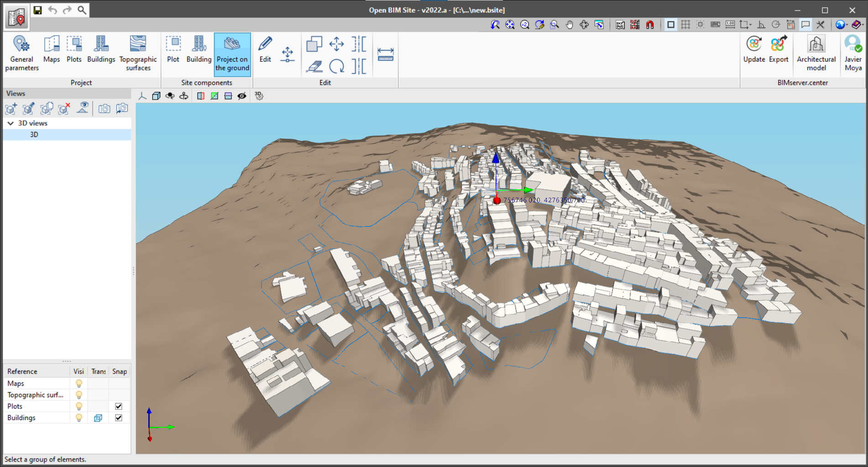868x467 pixels.
Task: Open the Plot drawing tool
Action: [x=173, y=51]
